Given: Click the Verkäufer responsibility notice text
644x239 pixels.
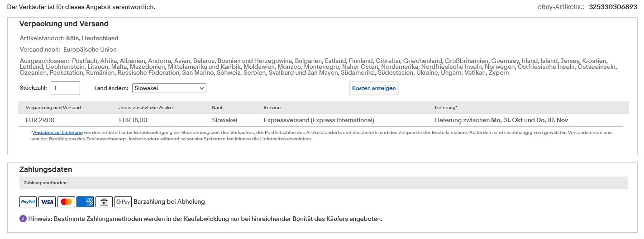Looking at the screenshot, I should pyautogui.click(x=81, y=7).
